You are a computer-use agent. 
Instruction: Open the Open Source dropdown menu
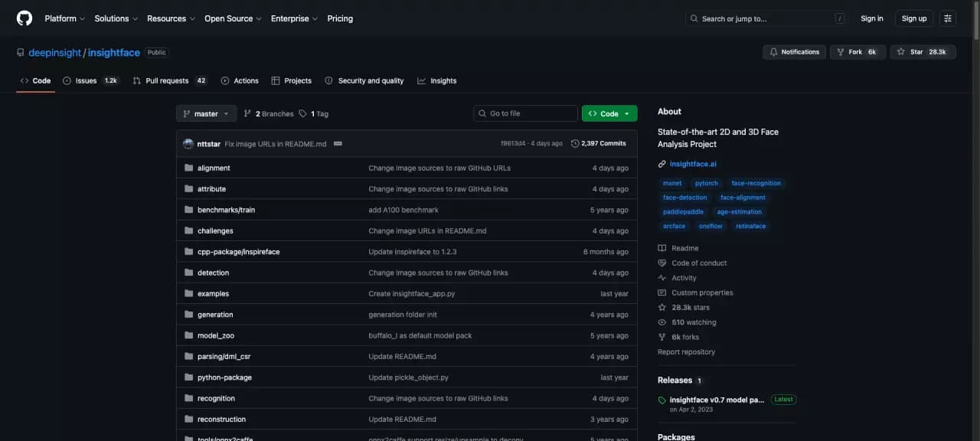click(233, 18)
